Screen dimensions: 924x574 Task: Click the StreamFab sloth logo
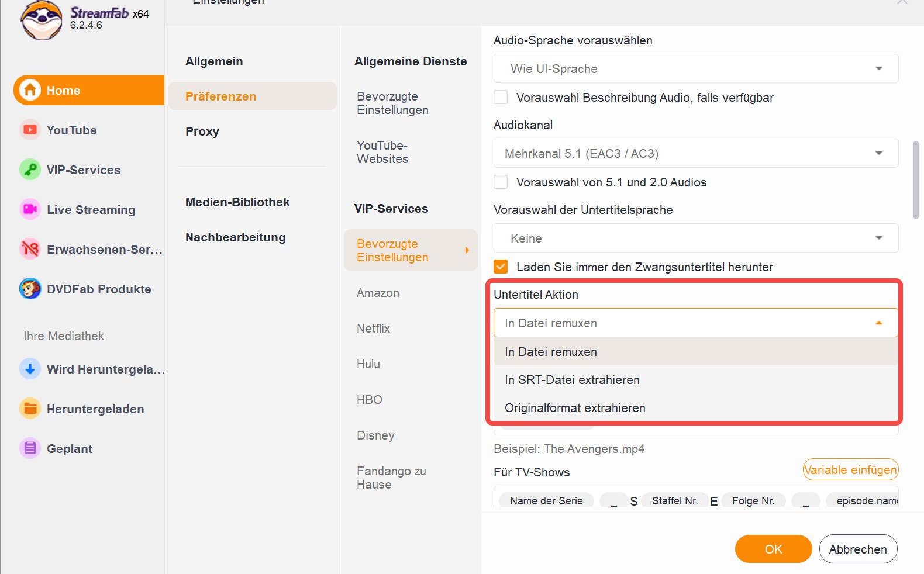coord(41,20)
